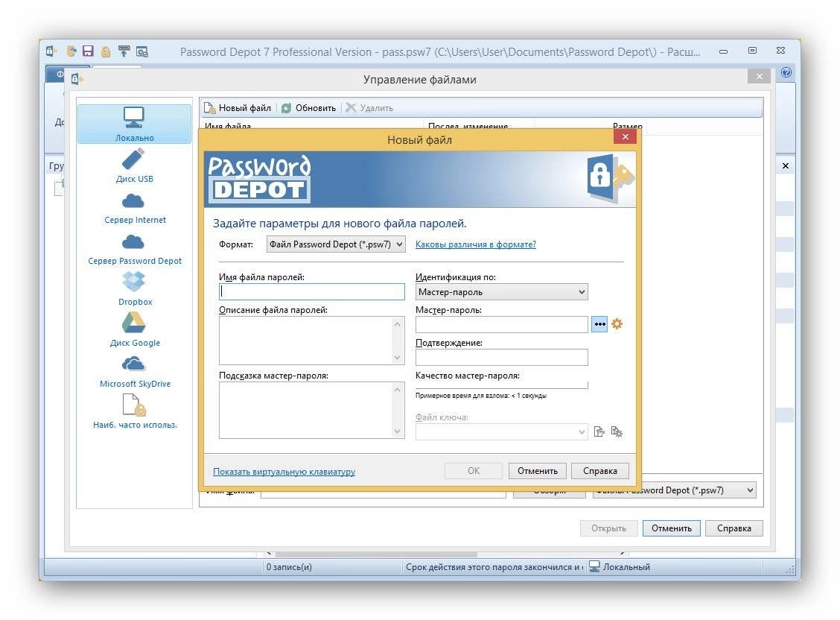840x620 pixels.
Task: Click the options window icon in title bar
Action: tap(142, 51)
